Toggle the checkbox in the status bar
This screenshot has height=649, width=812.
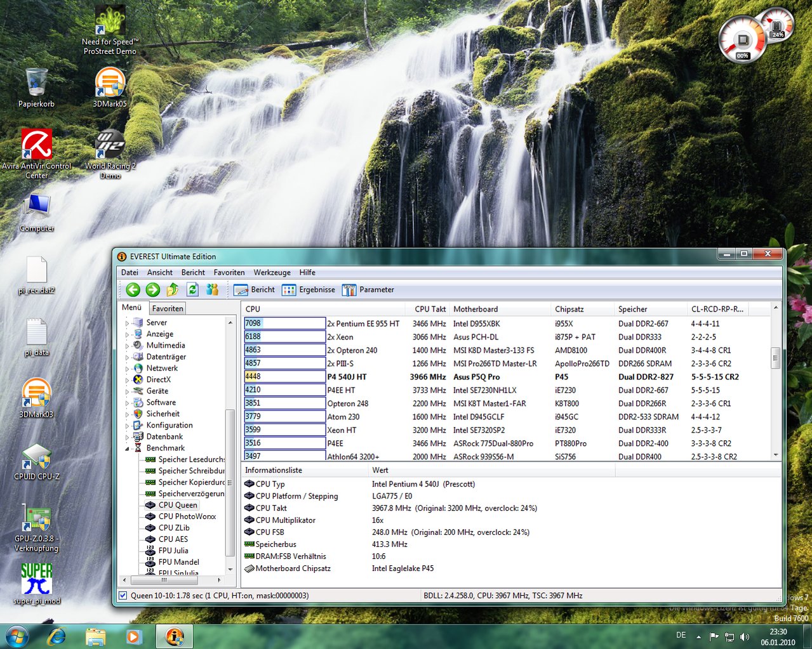(123, 596)
